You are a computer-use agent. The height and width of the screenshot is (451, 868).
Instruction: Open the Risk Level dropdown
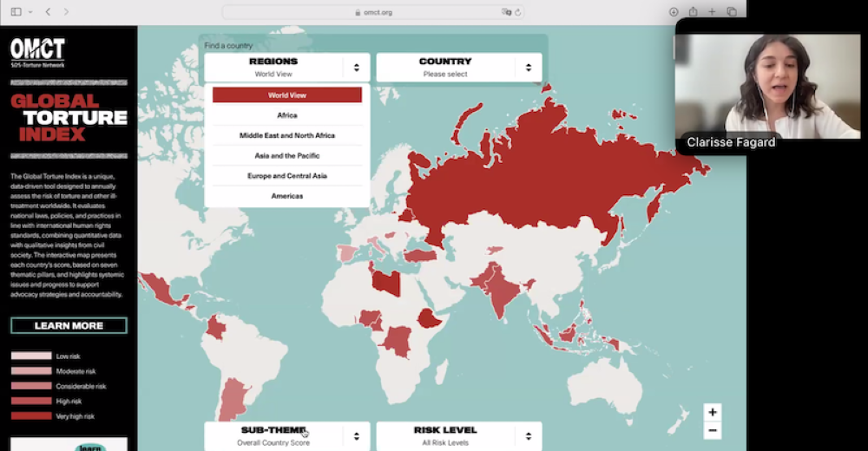459,436
